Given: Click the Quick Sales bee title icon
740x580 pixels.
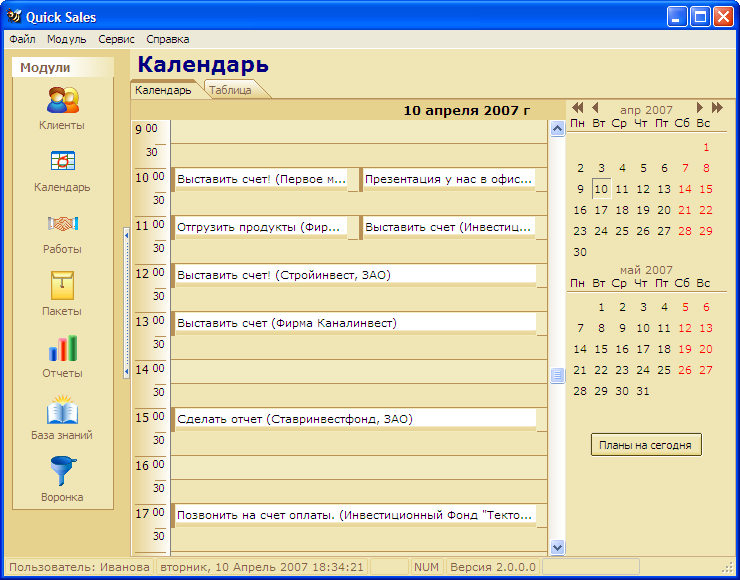Looking at the screenshot, I should (x=14, y=17).
